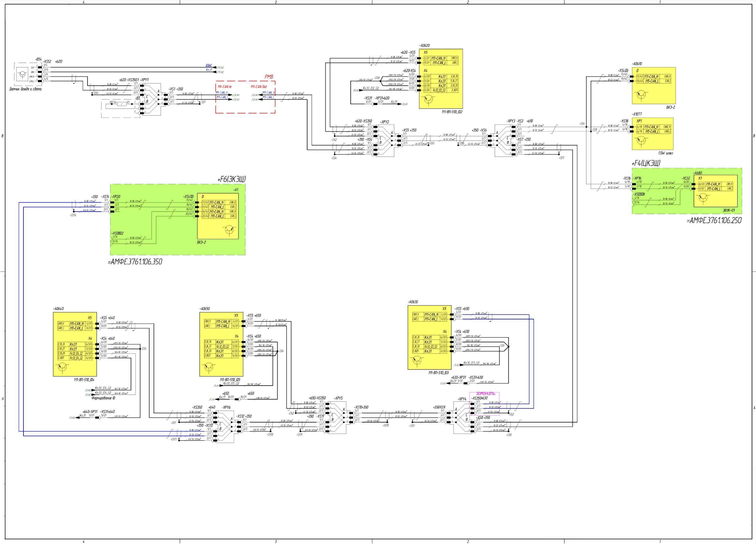Click the 120 Ом resistor value

click(113, 102)
